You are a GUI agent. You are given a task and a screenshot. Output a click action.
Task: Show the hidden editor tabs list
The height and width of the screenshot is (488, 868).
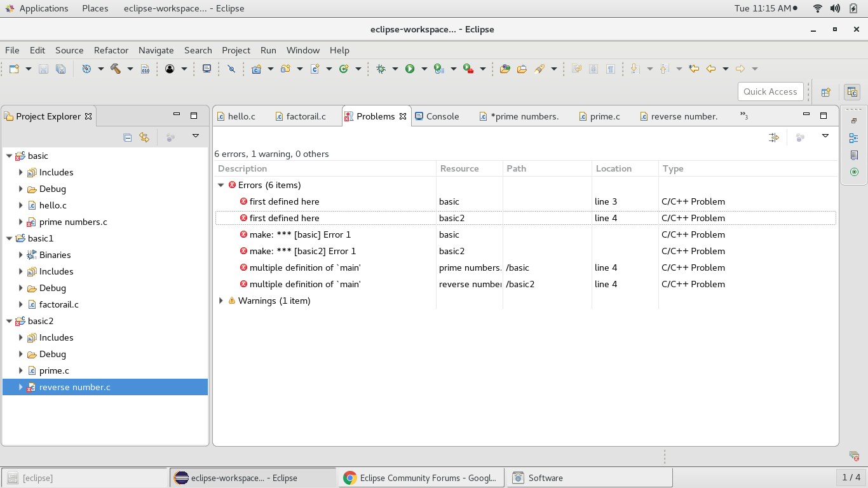click(743, 116)
